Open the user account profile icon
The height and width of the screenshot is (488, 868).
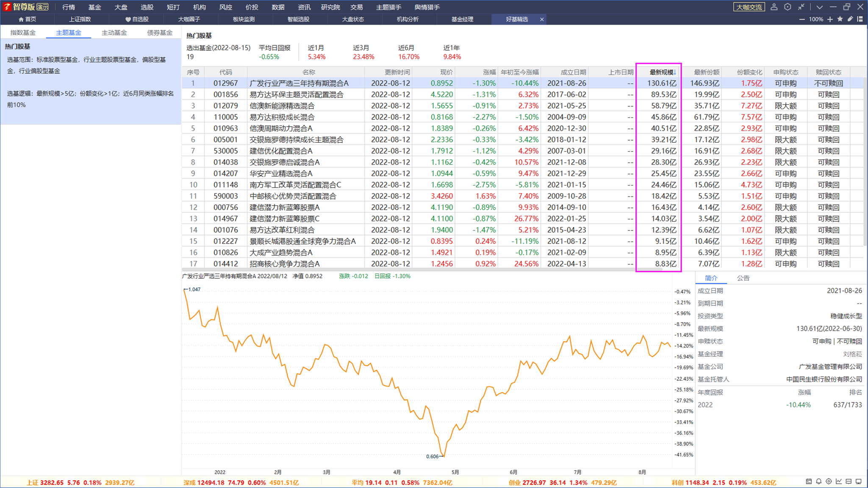(774, 7)
